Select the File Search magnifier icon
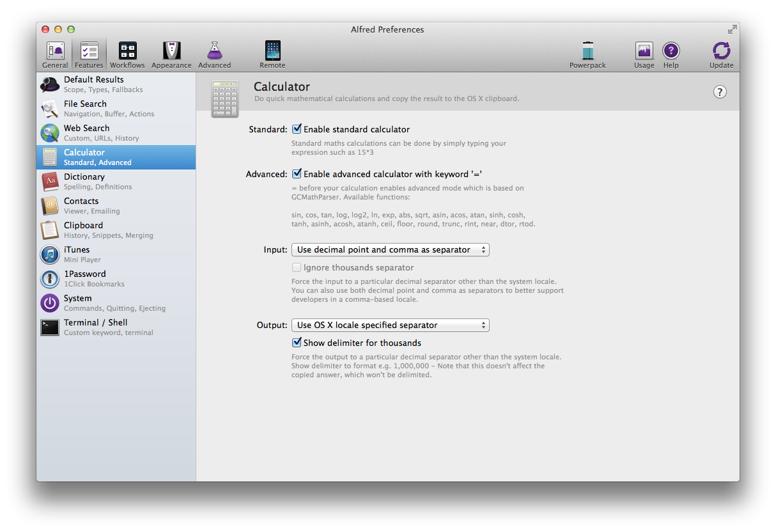The height and width of the screenshot is (532, 776). (x=50, y=109)
